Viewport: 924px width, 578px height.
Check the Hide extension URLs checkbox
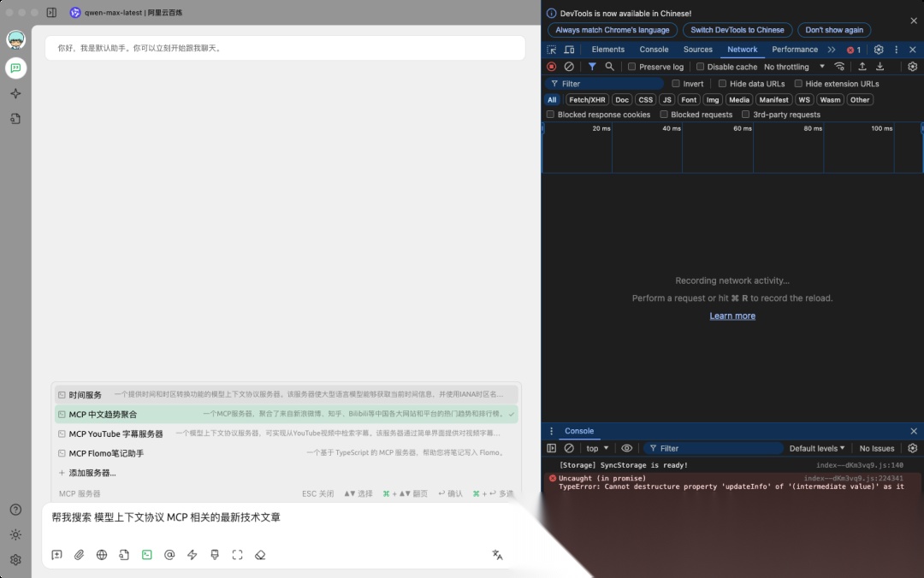tap(798, 84)
